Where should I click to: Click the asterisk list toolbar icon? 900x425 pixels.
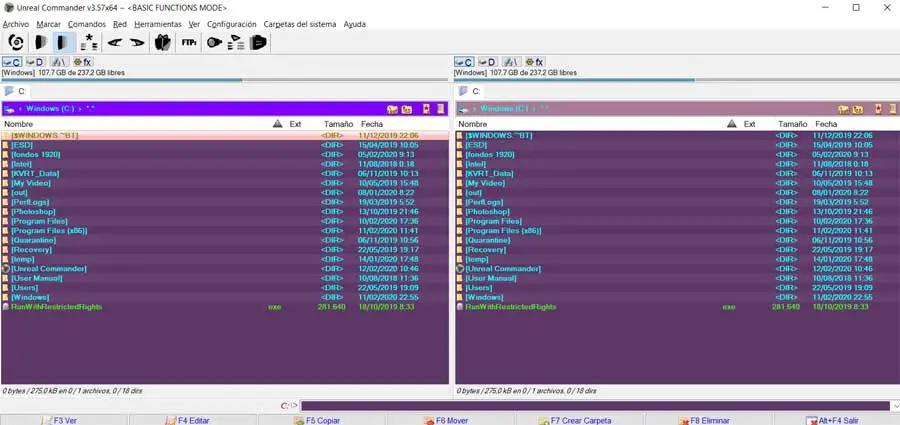(x=89, y=42)
